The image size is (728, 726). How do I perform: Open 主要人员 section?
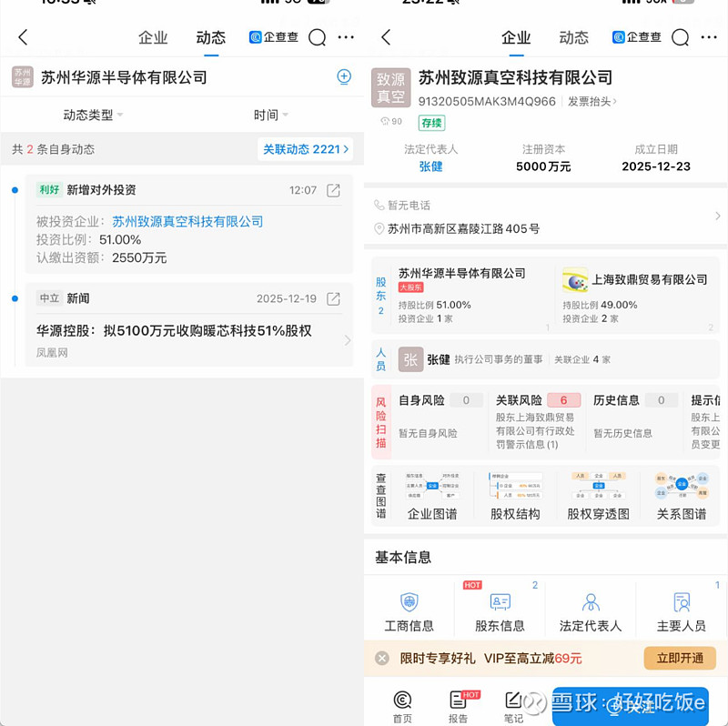point(682,611)
